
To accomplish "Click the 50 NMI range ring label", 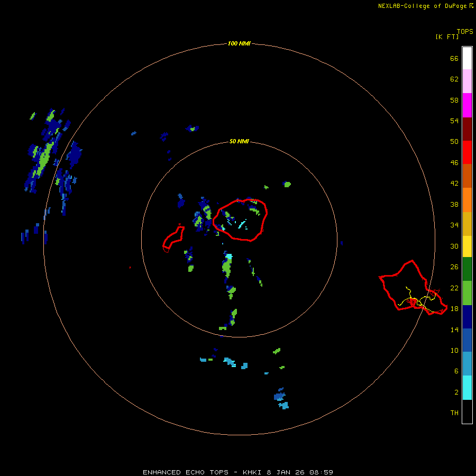I will [239, 141].
